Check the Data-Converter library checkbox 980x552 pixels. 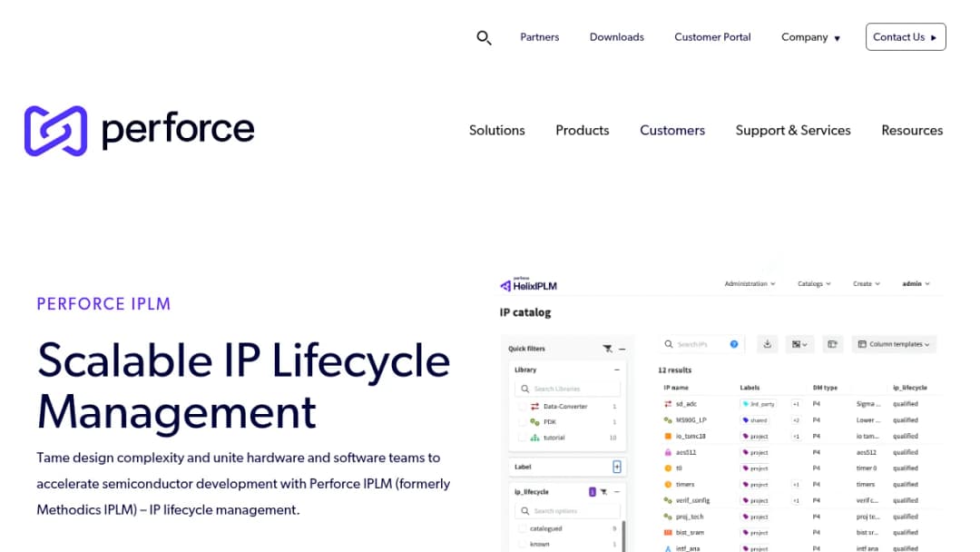pos(523,407)
